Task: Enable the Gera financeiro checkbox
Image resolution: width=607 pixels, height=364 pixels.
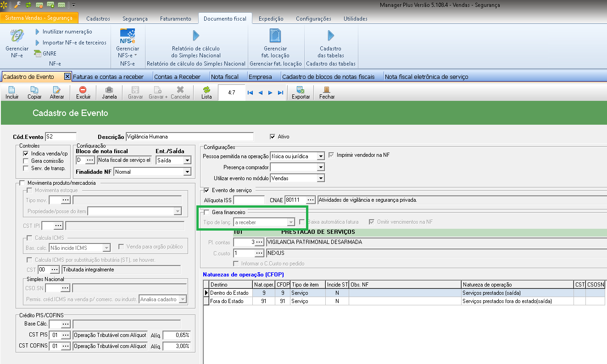Action: point(207,212)
